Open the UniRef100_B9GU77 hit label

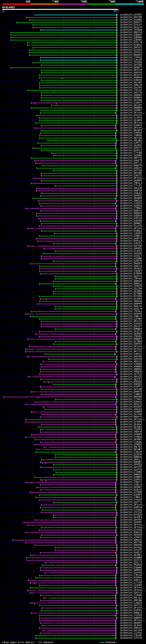[x=131, y=22]
